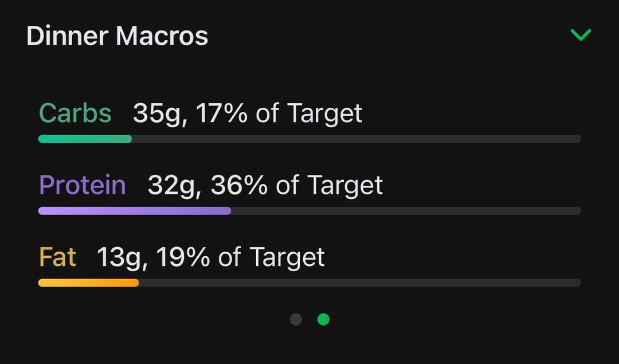Select the active green page dot

click(x=323, y=319)
